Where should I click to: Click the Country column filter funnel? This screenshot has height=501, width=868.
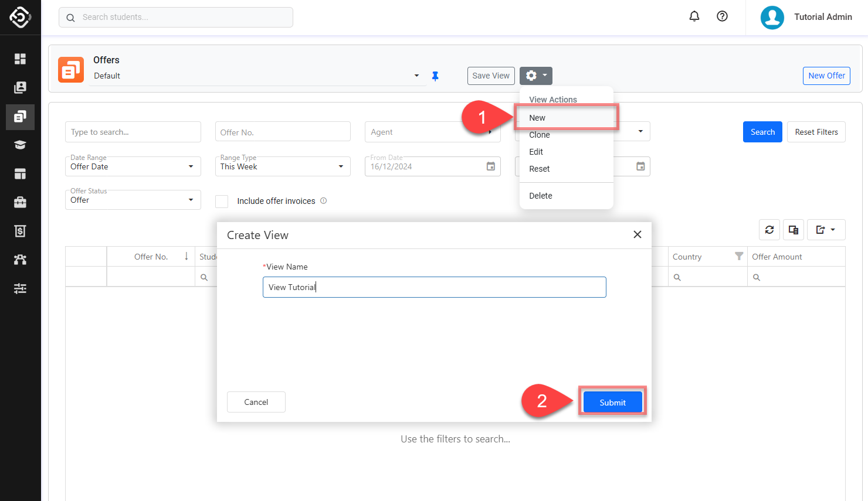tap(739, 256)
